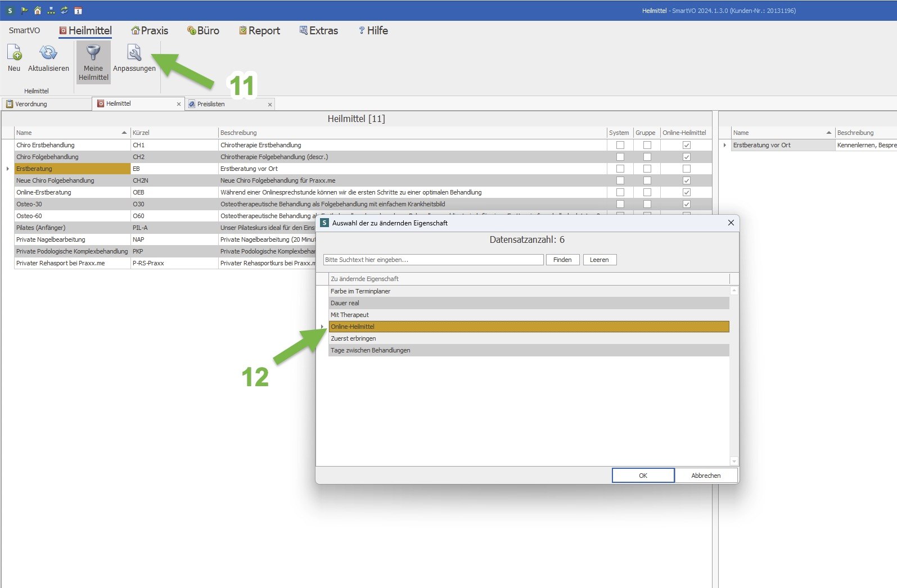Open Anpassungen wrench icon
This screenshot has height=588, width=897.
click(x=134, y=53)
